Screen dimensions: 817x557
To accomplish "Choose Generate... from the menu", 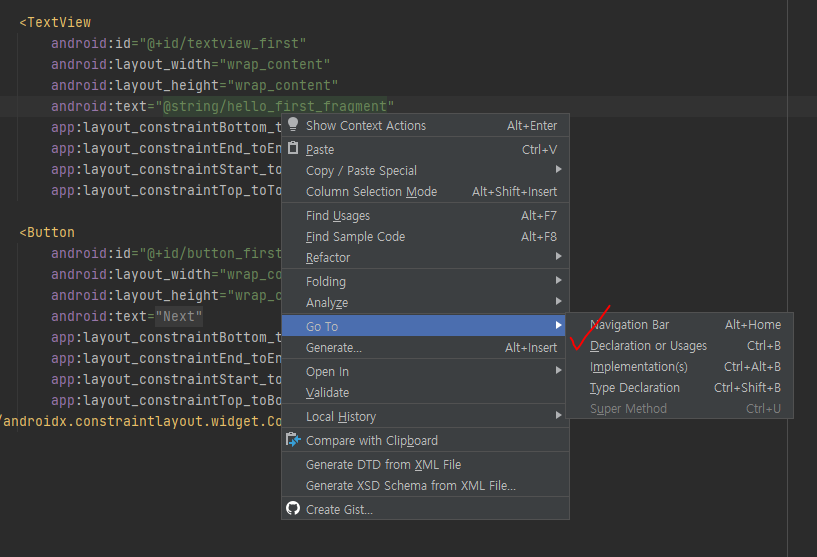I will pyautogui.click(x=425, y=348).
